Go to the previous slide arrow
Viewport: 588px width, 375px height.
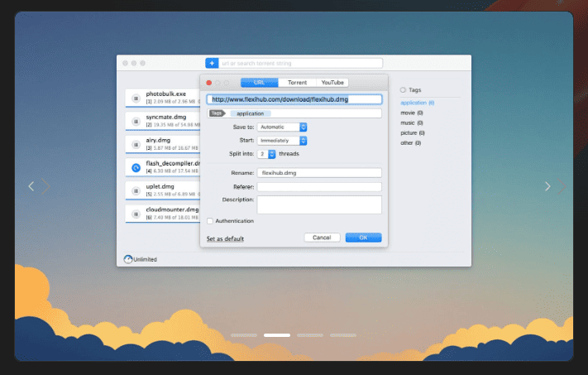tap(31, 186)
